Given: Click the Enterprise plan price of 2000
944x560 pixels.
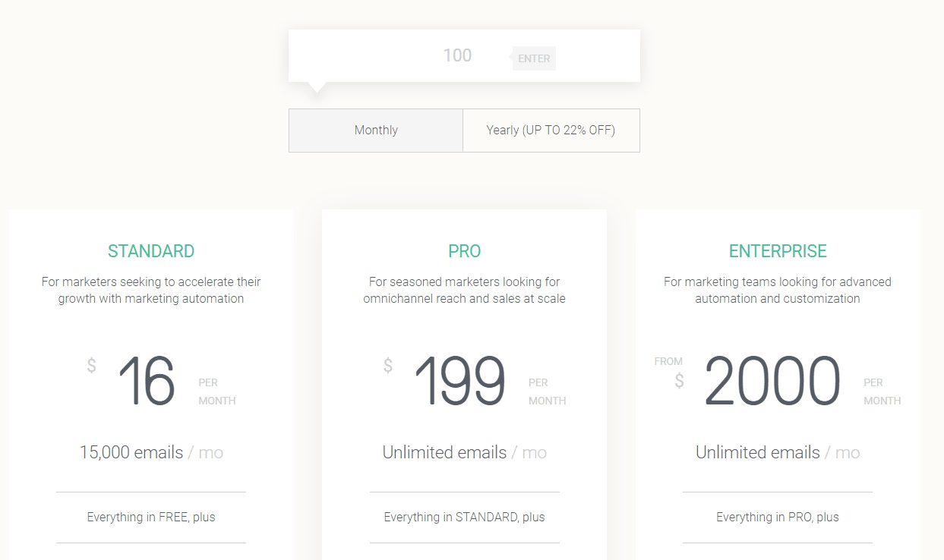Looking at the screenshot, I should pos(772,382).
